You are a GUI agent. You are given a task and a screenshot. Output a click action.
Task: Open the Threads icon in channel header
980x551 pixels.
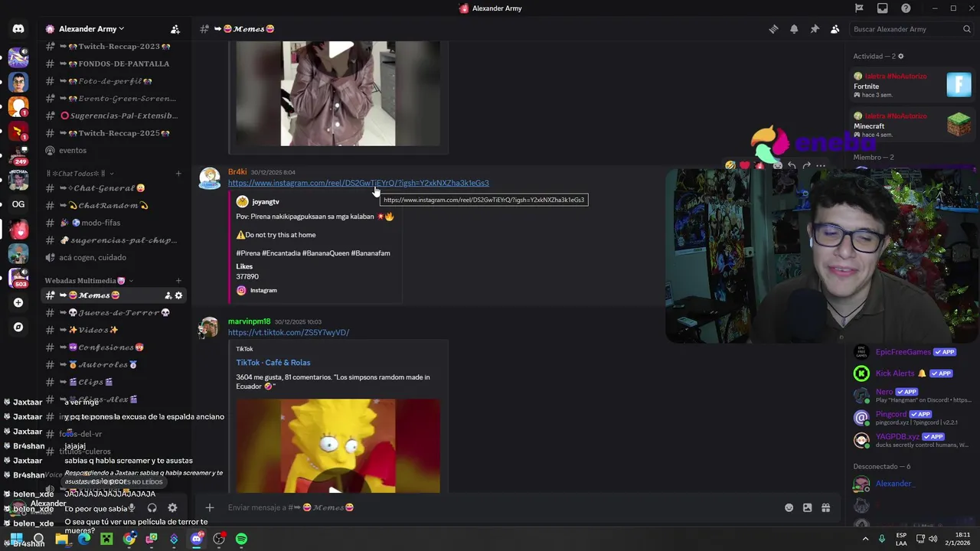pos(773,29)
